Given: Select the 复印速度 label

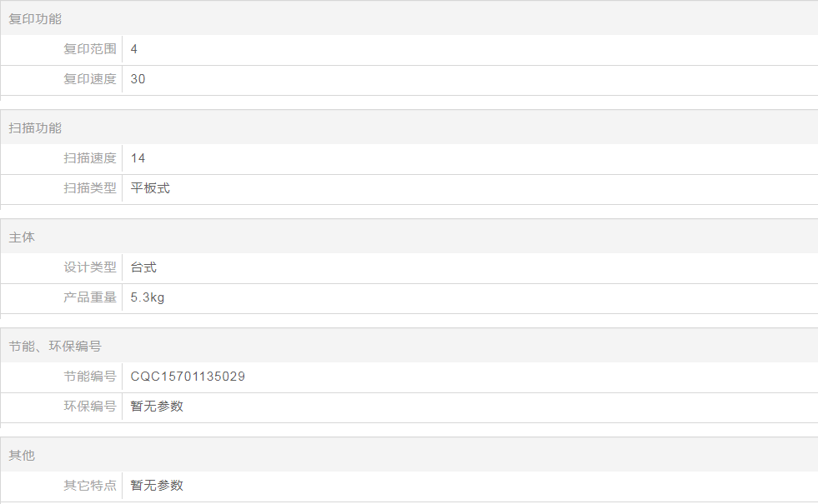Looking at the screenshot, I should pos(90,79).
